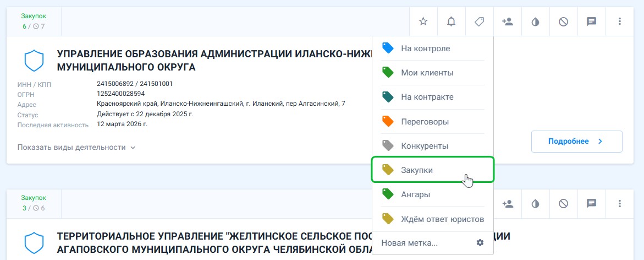The width and height of the screenshot is (644, 260).
Task: Select the 'На контракте' tag
Action: (x=433, y=97)
